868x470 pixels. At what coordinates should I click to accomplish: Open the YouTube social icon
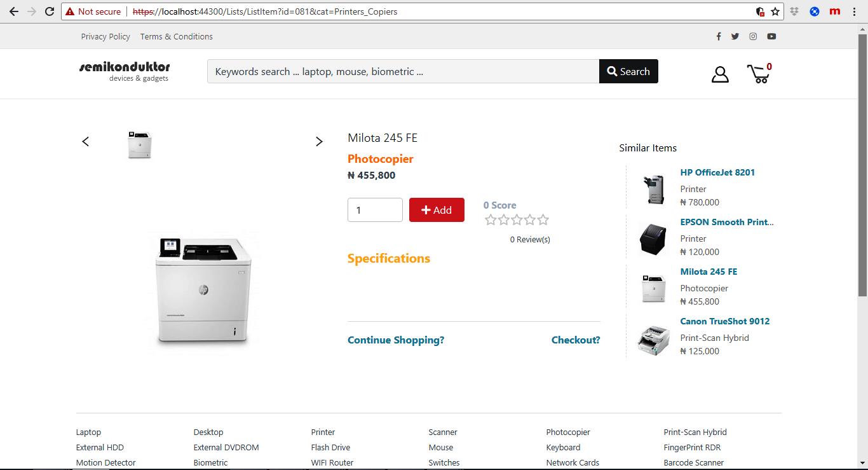[771, 36]
